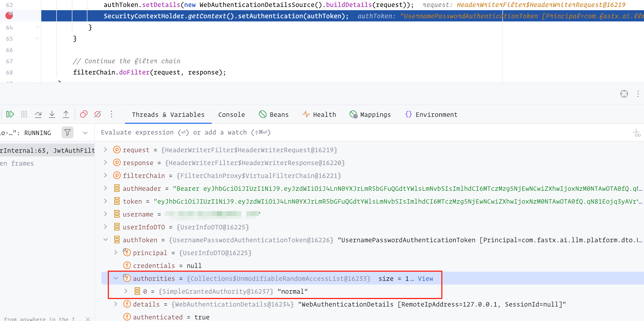
Task: Click the Step Into icon
Action: [52, 114]
